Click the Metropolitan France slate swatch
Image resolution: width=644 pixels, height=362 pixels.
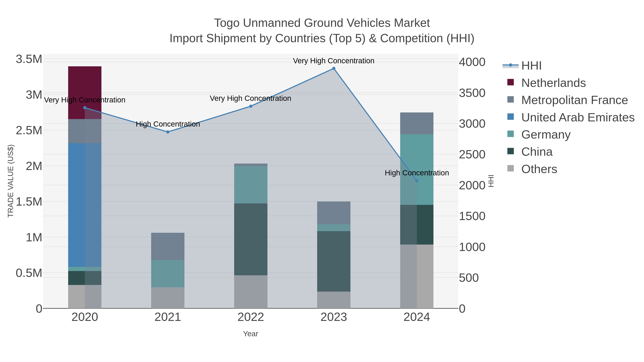click(511, 99)
